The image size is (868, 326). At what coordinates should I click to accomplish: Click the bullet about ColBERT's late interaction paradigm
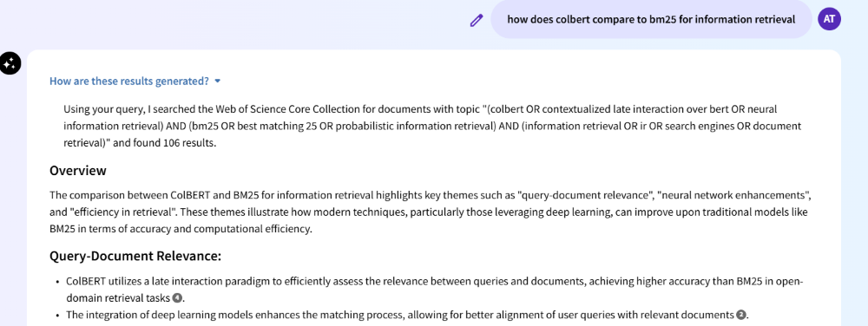(x=435, y=290)
